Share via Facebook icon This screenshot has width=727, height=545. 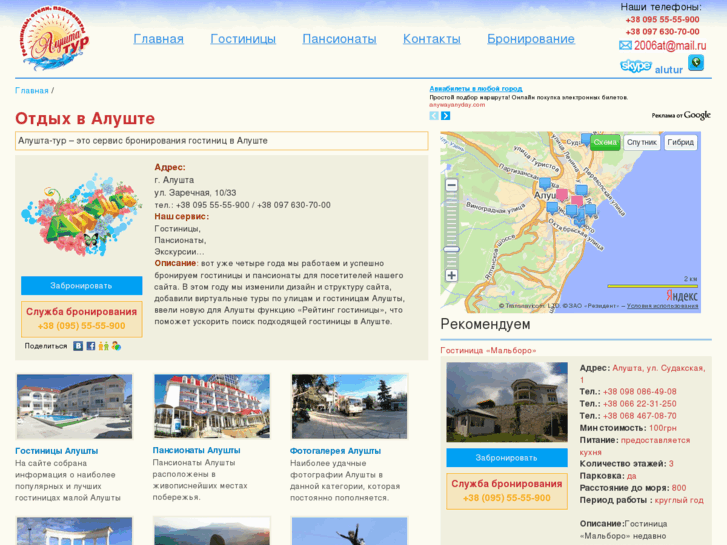[91, 346]
